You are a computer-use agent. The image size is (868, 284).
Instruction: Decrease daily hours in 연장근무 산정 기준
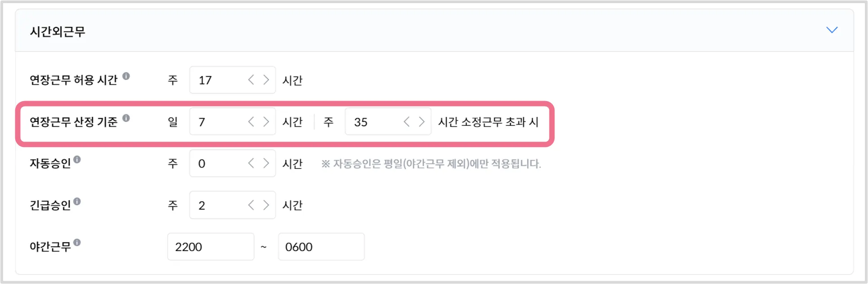251,122
